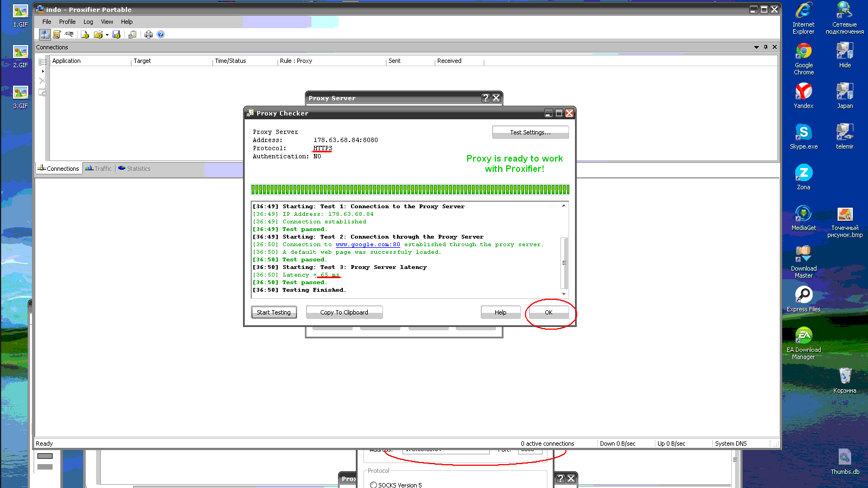
Task: Sort by the Received column header
Action: point(459,61)
